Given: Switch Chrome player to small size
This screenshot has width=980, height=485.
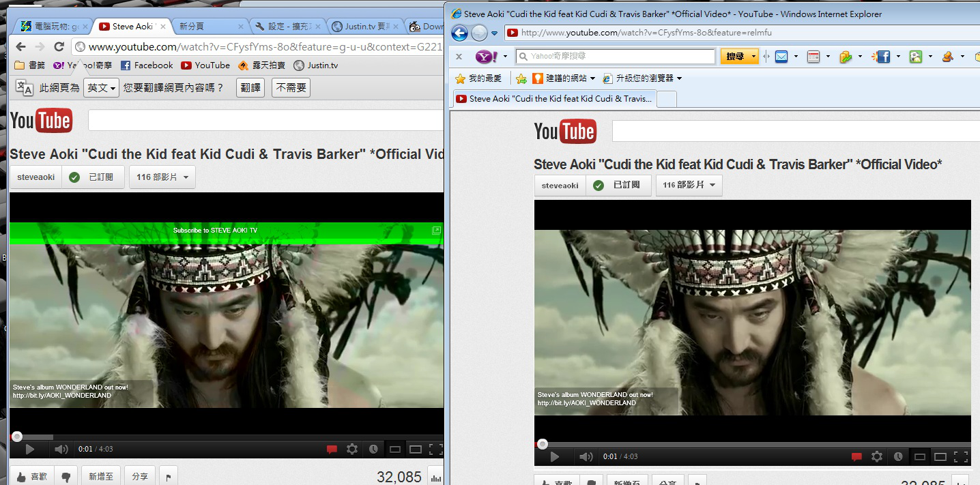Looking at the screenshot, I should (x=395, y=450).
